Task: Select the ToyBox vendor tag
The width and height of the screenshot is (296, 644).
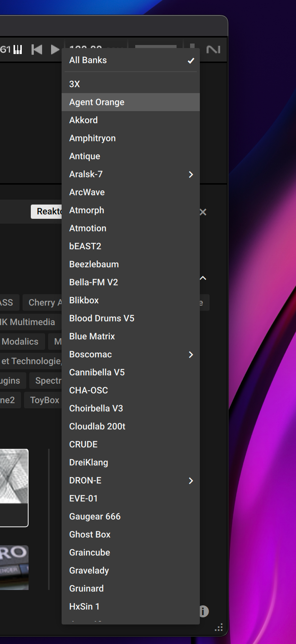Action: pos(43,400)
